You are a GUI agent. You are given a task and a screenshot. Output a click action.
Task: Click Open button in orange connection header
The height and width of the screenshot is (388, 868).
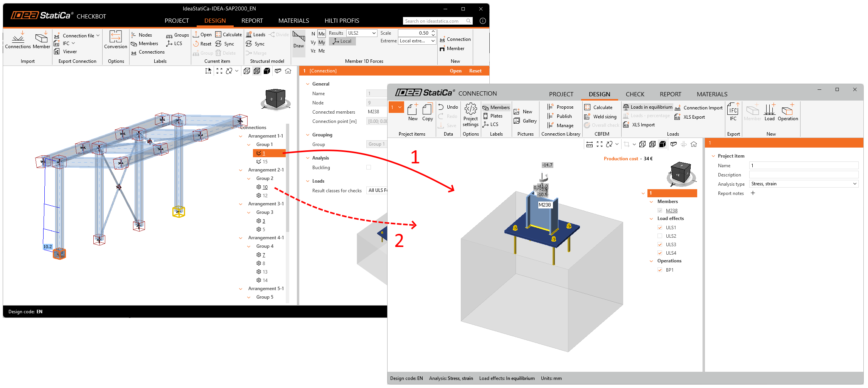456,71
